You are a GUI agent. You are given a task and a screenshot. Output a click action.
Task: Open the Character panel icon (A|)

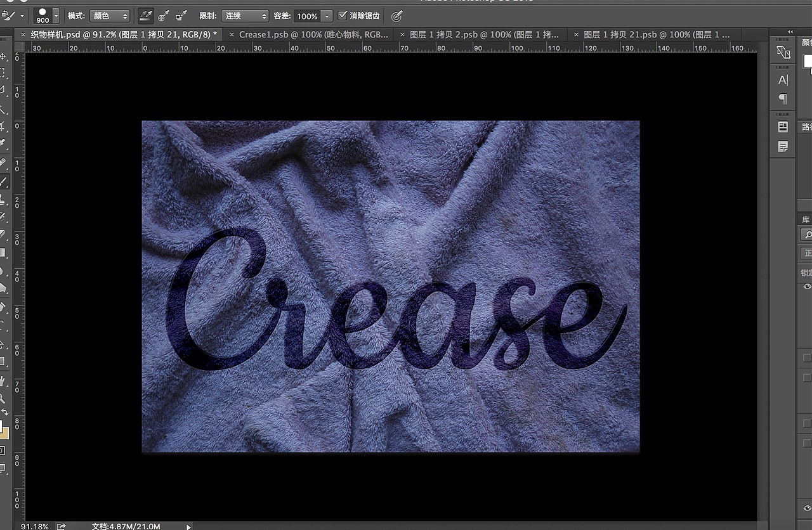pos(783,80)
